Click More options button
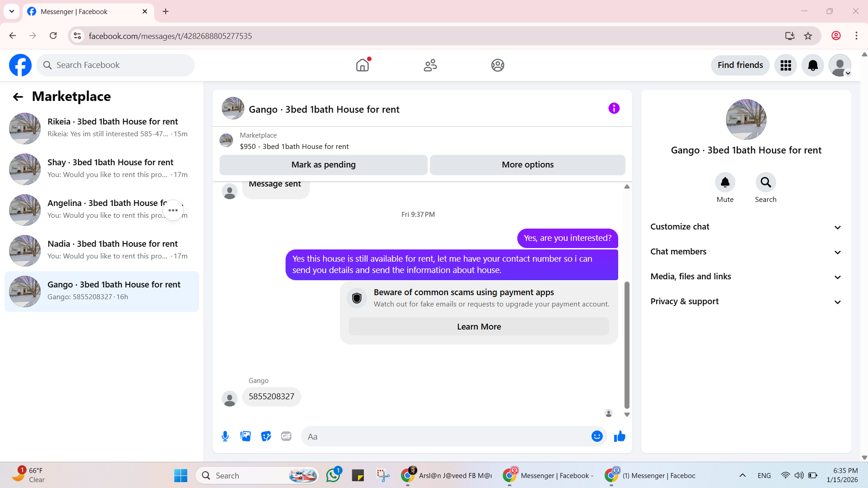This screenshot has height=488, width=868. [527, 165]
